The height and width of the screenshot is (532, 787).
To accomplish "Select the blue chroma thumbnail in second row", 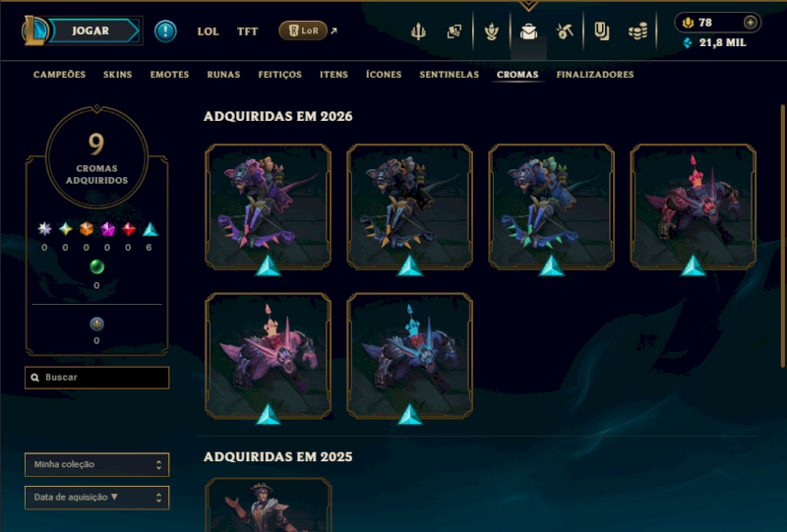I will pyautogui.click(x=409, y=356).
